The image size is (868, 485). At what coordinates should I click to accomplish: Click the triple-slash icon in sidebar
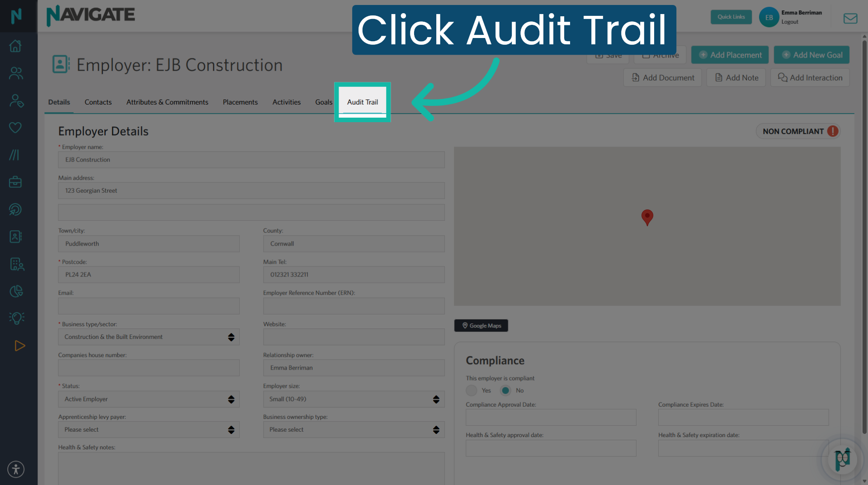pos(14,155)
